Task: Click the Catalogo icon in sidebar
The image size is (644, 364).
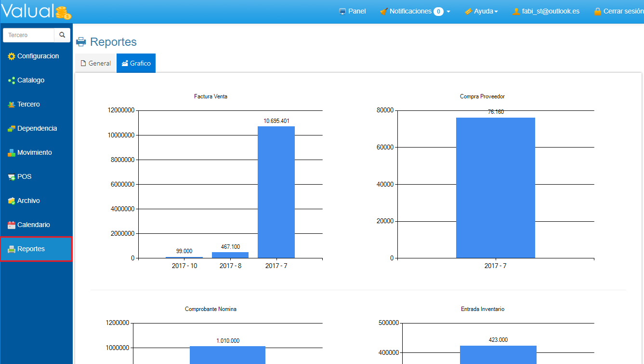Action: click(x=12, y=81)
